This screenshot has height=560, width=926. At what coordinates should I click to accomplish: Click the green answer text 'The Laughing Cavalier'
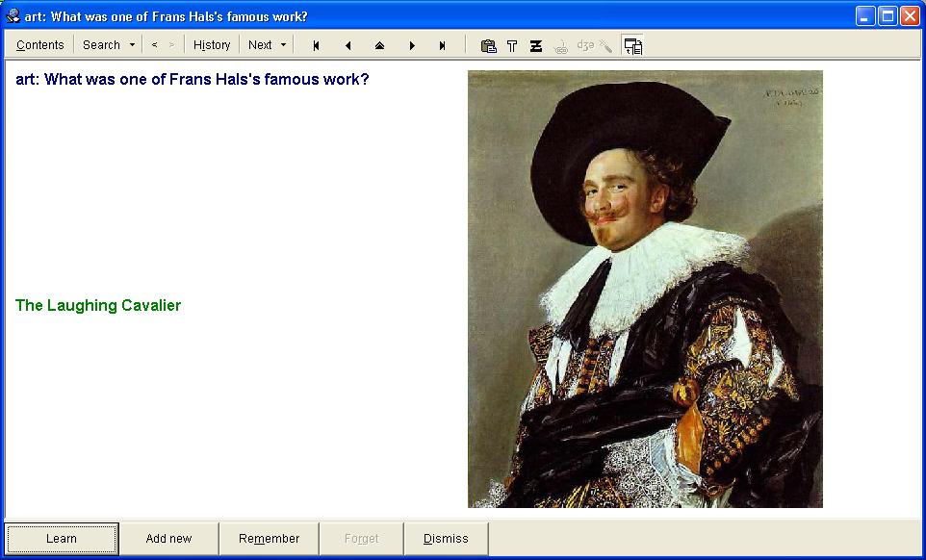point(98,306)
